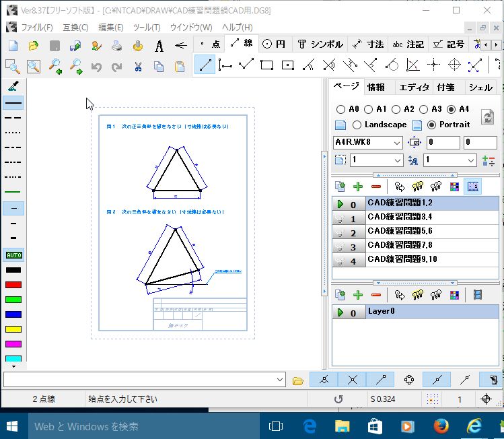The height and width of the screenshot is (439, 504).
Task: Create a new drawing file
Action: pyautogui.click(x=13, y=45)
